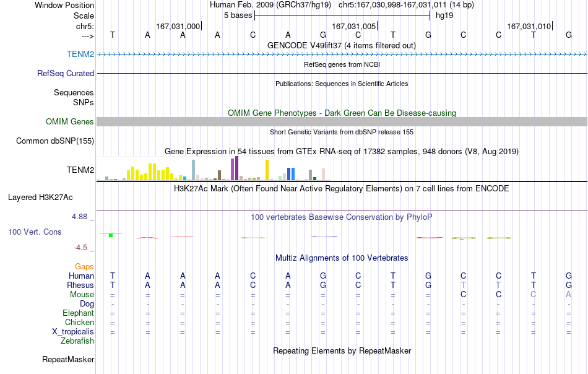
Task: Click the gold yellow GTEx expression bar
Action: pos(267,170)
